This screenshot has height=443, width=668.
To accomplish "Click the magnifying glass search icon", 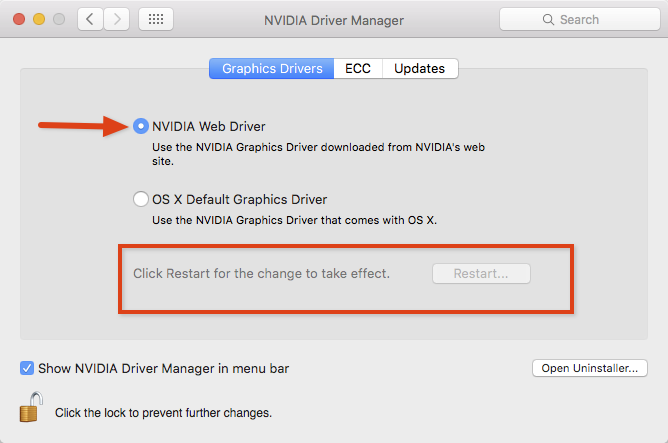I will [x=548, y=20].
